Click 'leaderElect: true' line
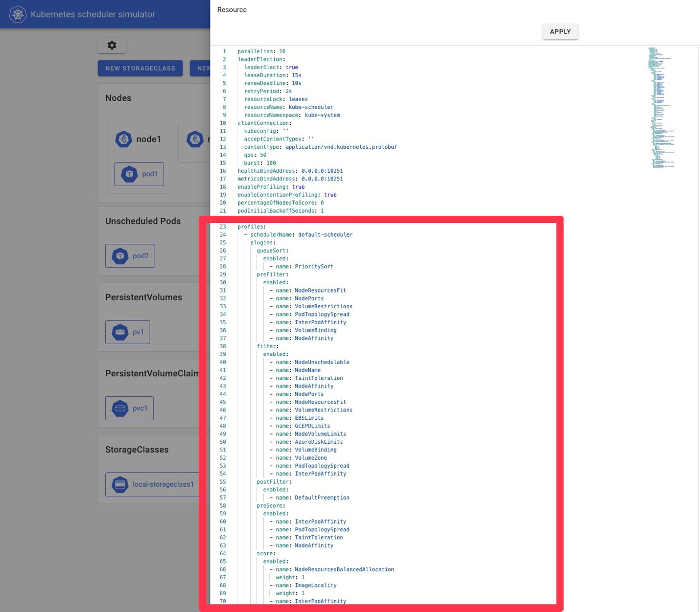 271,67
